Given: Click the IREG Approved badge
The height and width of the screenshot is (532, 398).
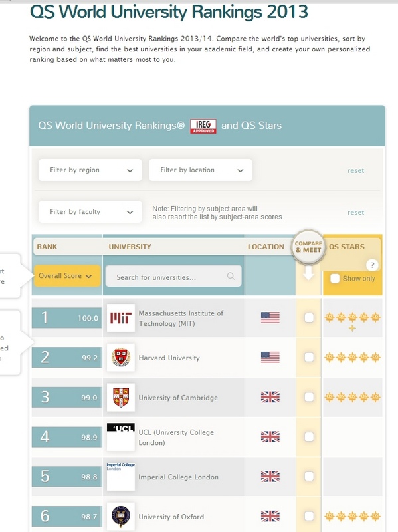Looking at the screenshot, I should pyautogui.click(x=203, y=126).
